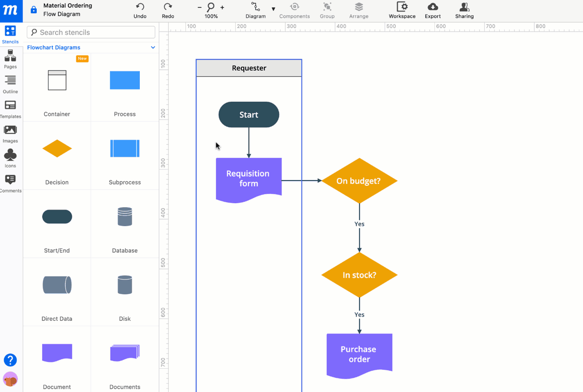
Task: Click the Search stencils field
Action: click(x=91, y=32)
